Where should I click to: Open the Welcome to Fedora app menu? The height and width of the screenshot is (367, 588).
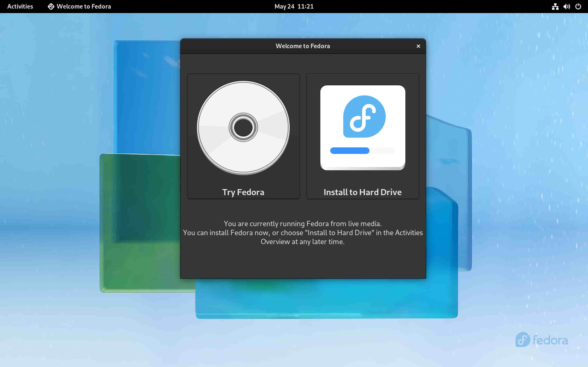point(79,6)
